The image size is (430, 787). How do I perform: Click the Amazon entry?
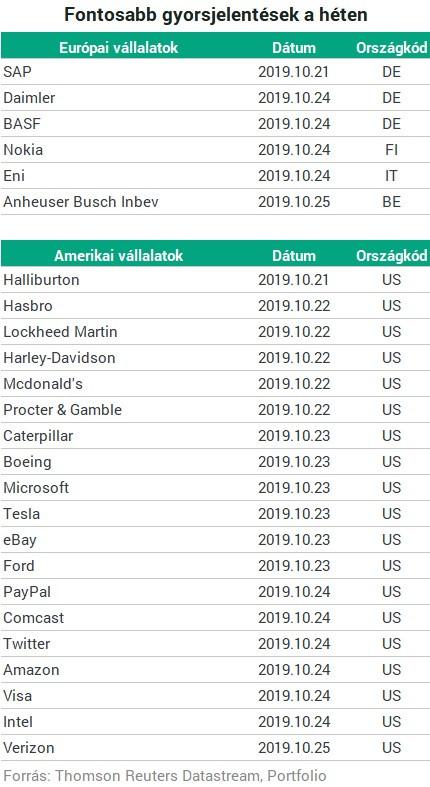point(31,670)
